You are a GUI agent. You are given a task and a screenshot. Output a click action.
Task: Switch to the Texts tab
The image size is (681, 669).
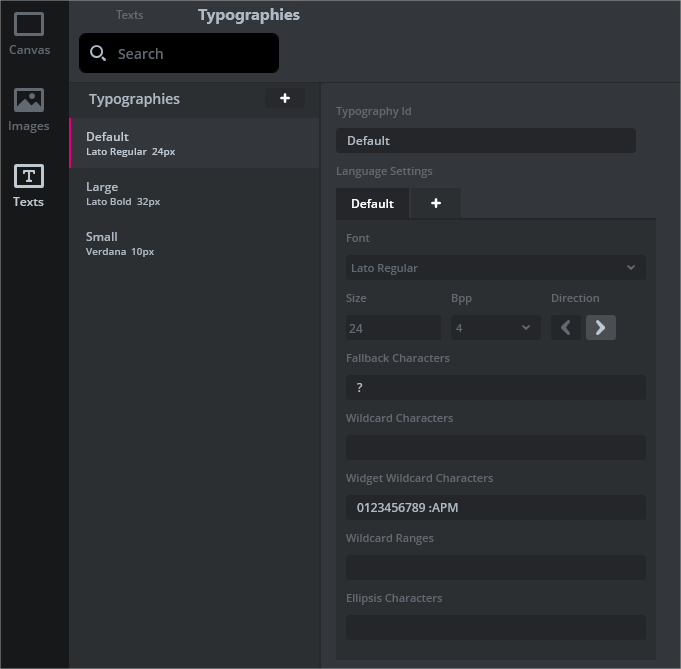(x=129, y=15)
